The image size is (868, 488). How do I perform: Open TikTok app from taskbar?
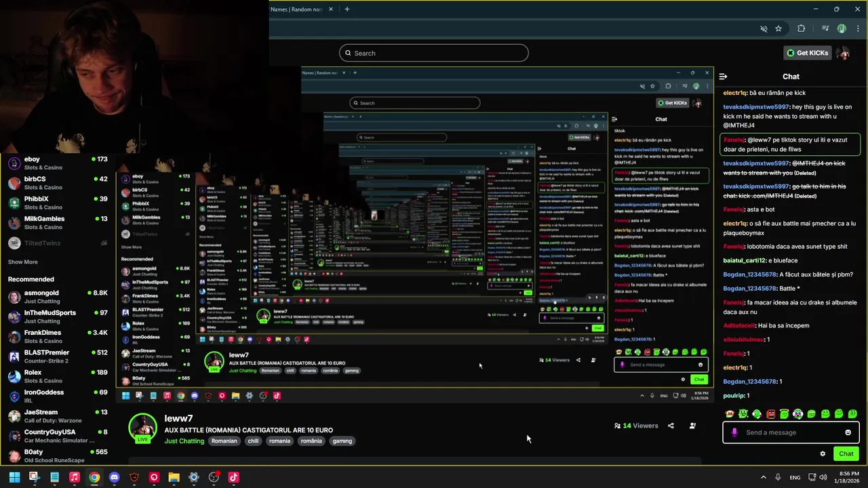233,477
